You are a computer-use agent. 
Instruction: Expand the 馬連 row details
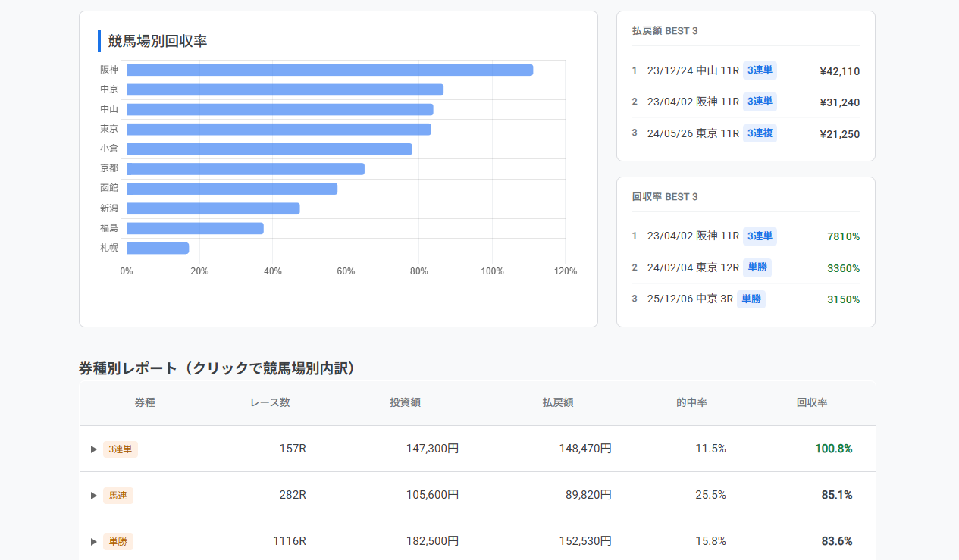[93, 495]
